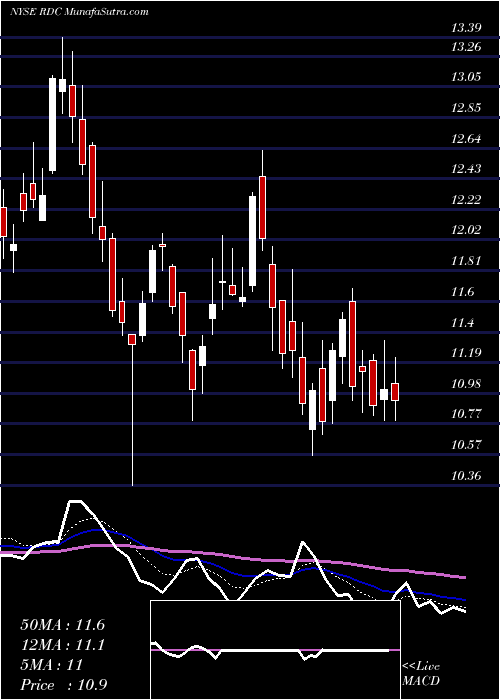Image resolution: width=500 pixels, height=700 pixels.
Task: Click the 11.6 price axis label
Action: pyautogui.click(x=462, y=292)
